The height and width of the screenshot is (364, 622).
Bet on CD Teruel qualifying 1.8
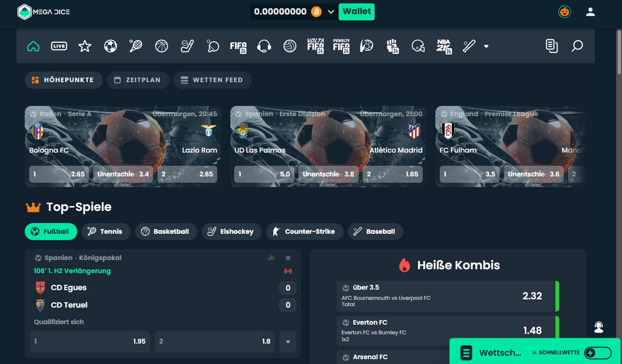click(215, 342)
